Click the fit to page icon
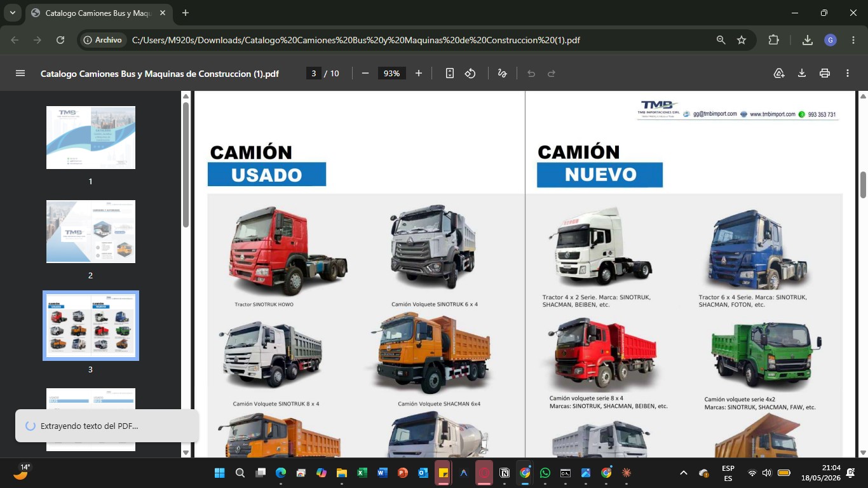 click(450, 73)
